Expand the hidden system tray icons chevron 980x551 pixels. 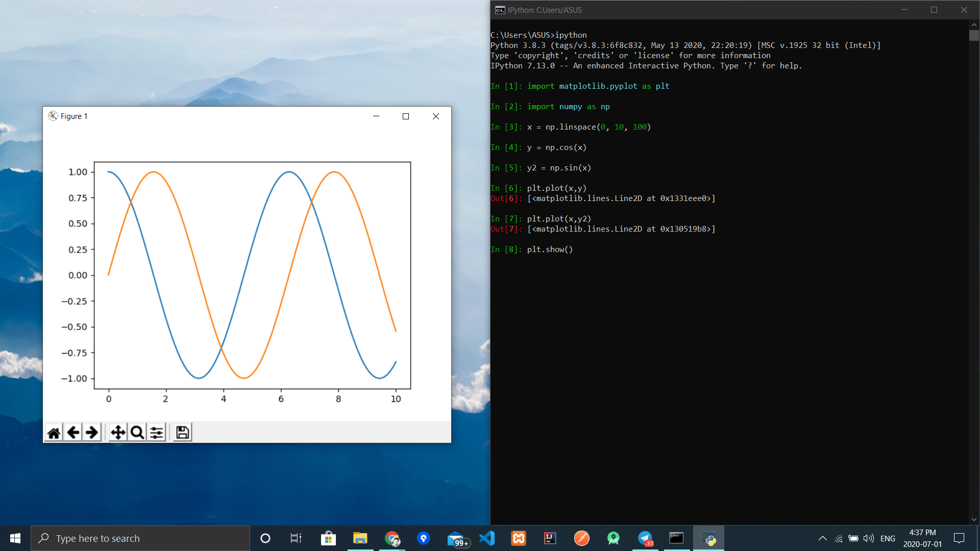coord(822,538)
